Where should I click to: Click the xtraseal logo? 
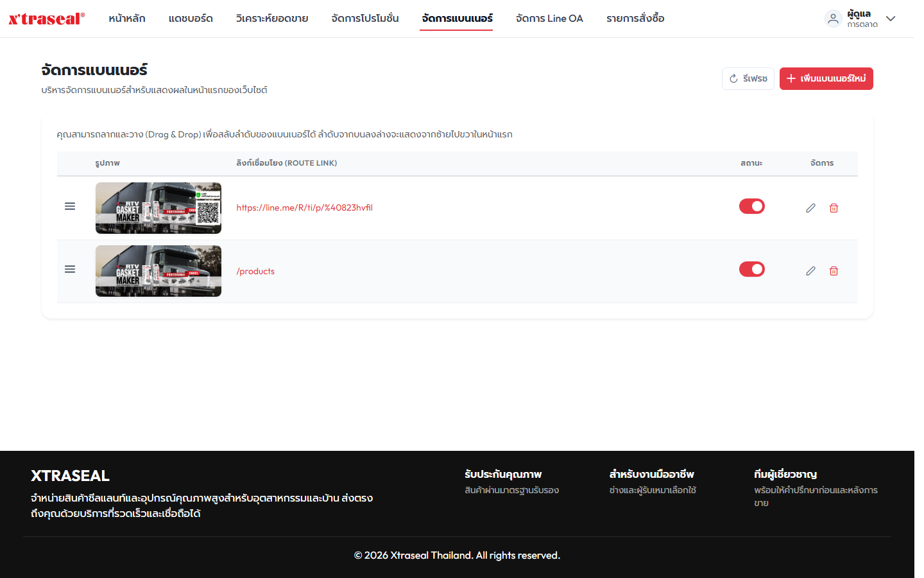(x=47, y=19)
